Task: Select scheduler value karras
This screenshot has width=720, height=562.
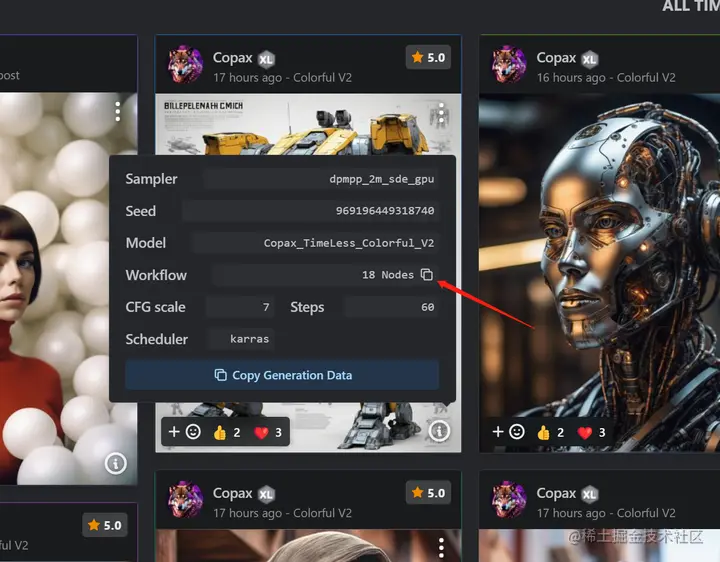Action: (249, 339)
